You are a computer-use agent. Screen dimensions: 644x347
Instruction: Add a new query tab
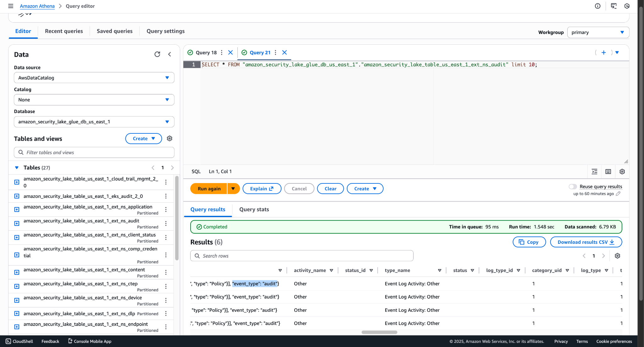tap(603, 53)
